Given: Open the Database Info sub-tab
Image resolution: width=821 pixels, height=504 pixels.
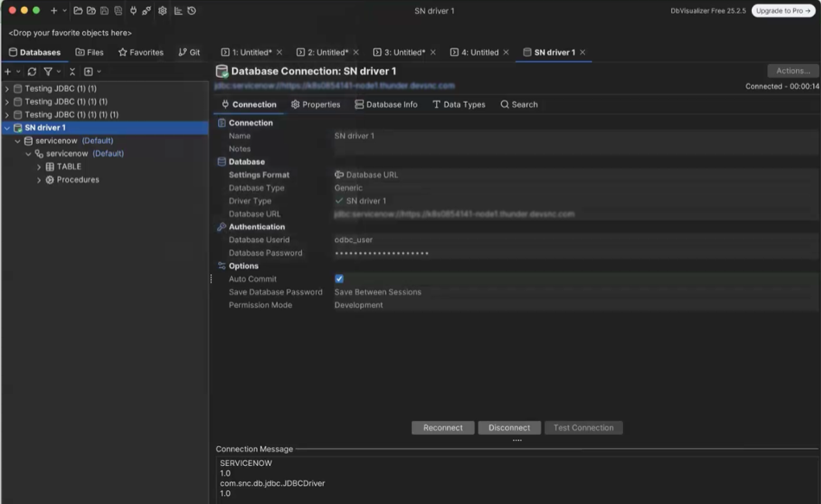Looking at the screenshot, I should point(386,105).
